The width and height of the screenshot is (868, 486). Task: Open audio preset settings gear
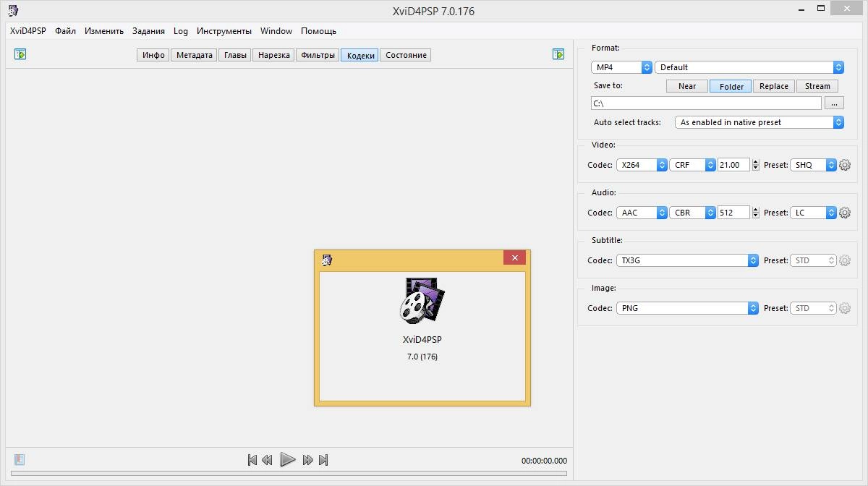[845, 213]
